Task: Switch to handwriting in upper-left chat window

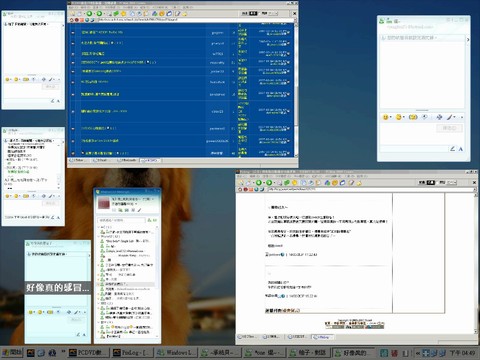Action: pyautogui.click(x=52, y=100)
